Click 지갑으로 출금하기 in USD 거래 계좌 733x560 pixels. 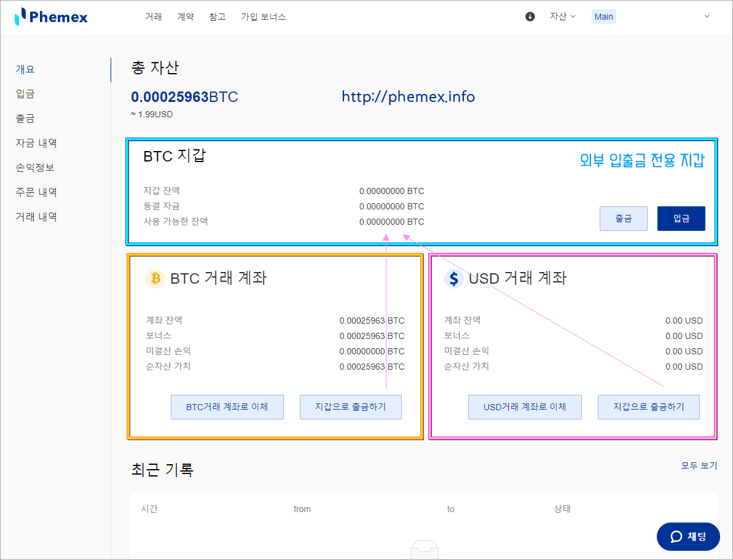point(649,407)
